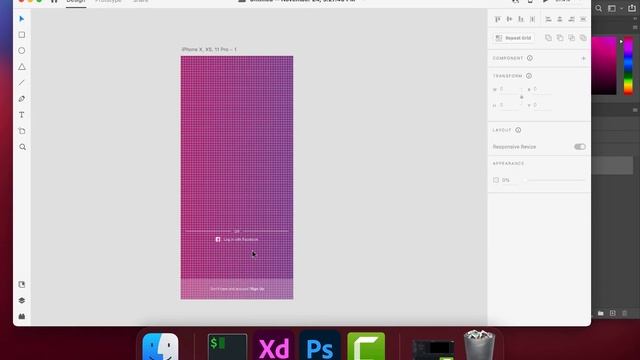The height and width of the screenshot is (360, 640).
Task: Switch to the Design tab
Action: 76,2
